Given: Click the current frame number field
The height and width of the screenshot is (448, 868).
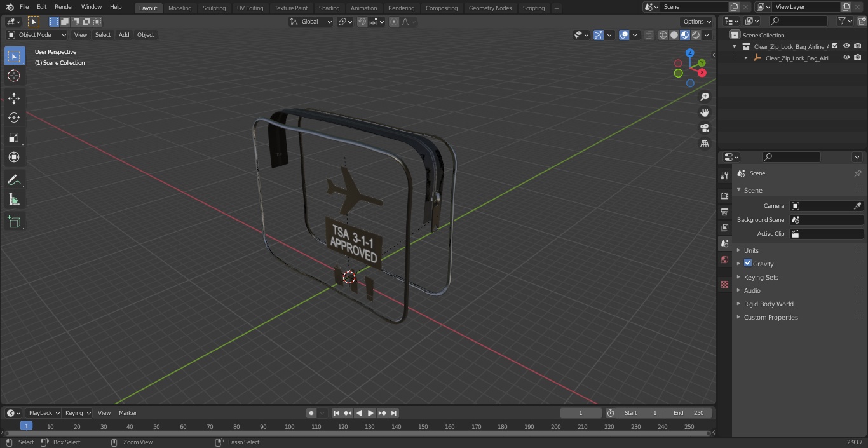Looking at the screenshot, I should click(580, 413).
